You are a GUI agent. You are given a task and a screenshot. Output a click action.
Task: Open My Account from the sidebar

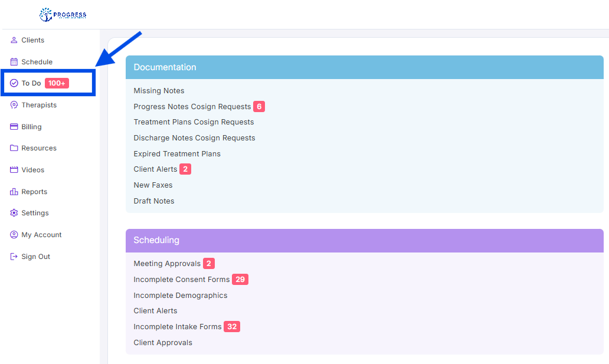point(41,235)
